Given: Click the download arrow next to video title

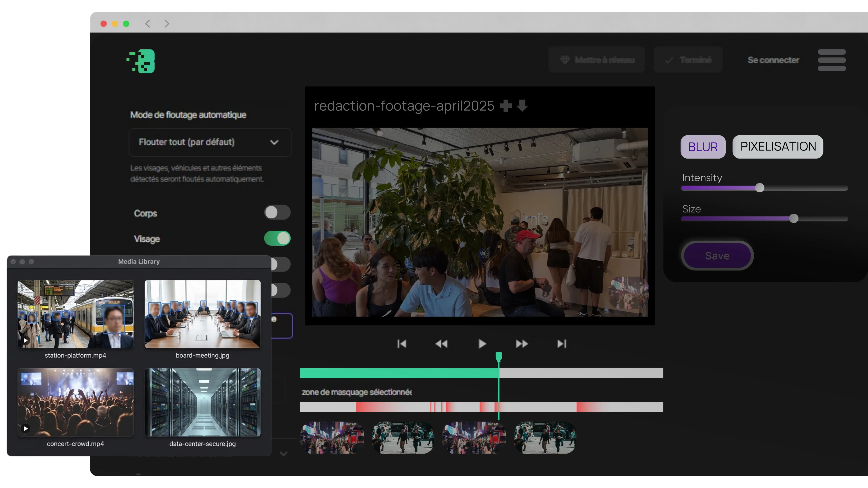Looking at the screenshot, I should [522, 106].
